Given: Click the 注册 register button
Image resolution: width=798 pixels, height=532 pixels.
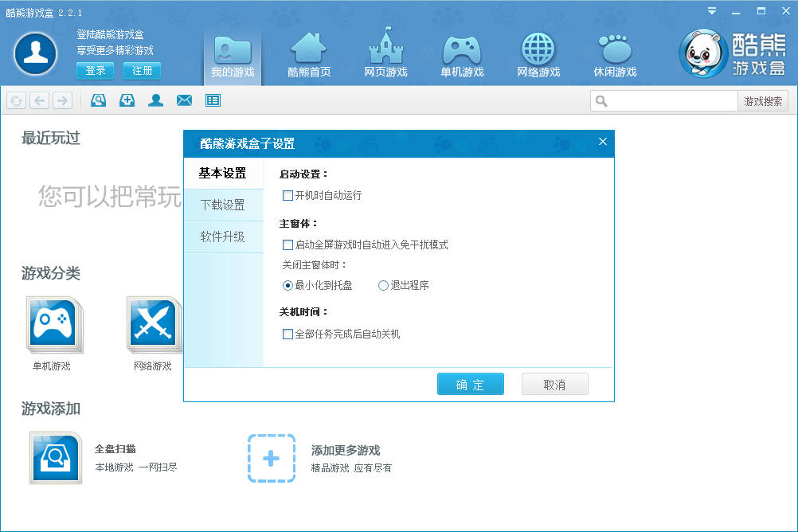Looking at the screenshot, I should click(x=142, y=71).
